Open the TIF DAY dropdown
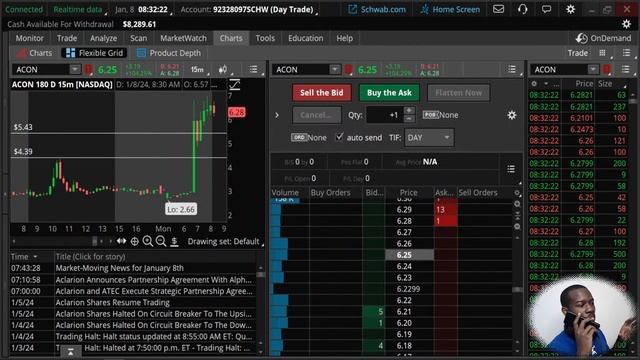This screenshot has width=640, height=360. coord(429,138)
